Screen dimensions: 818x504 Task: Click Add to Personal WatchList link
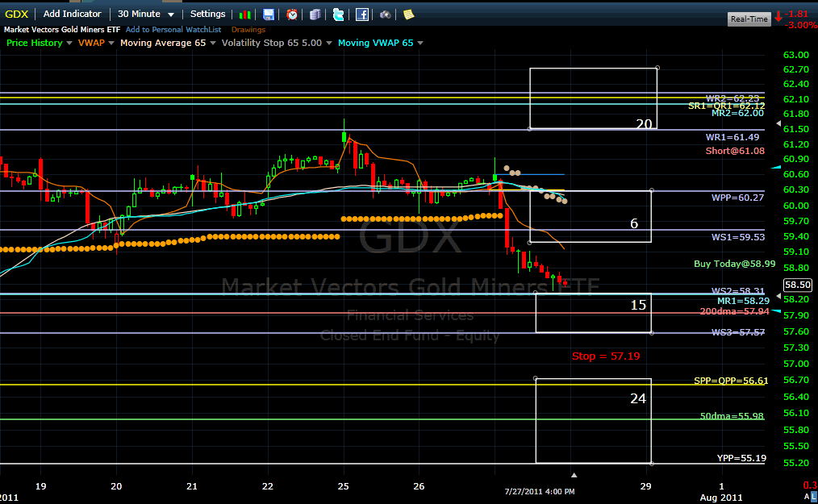[173, 30]
